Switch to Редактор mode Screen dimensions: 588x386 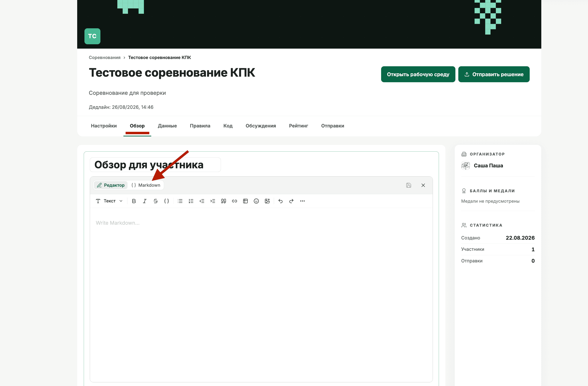(111, 185)
